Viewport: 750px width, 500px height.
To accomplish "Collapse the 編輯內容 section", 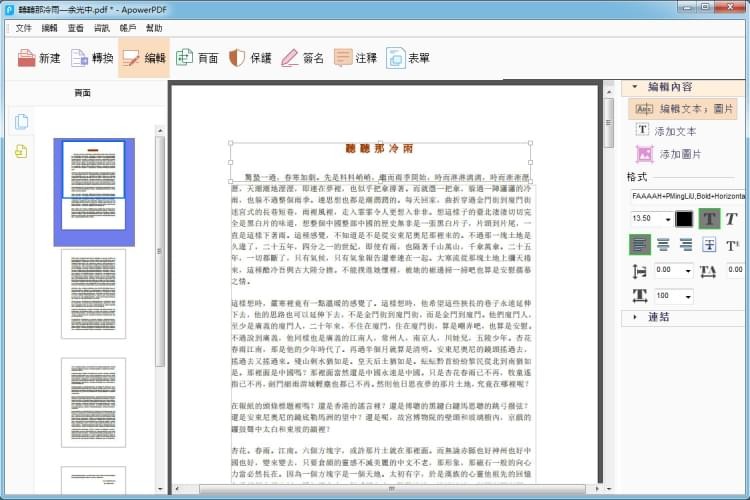I will tap(635, 87).
